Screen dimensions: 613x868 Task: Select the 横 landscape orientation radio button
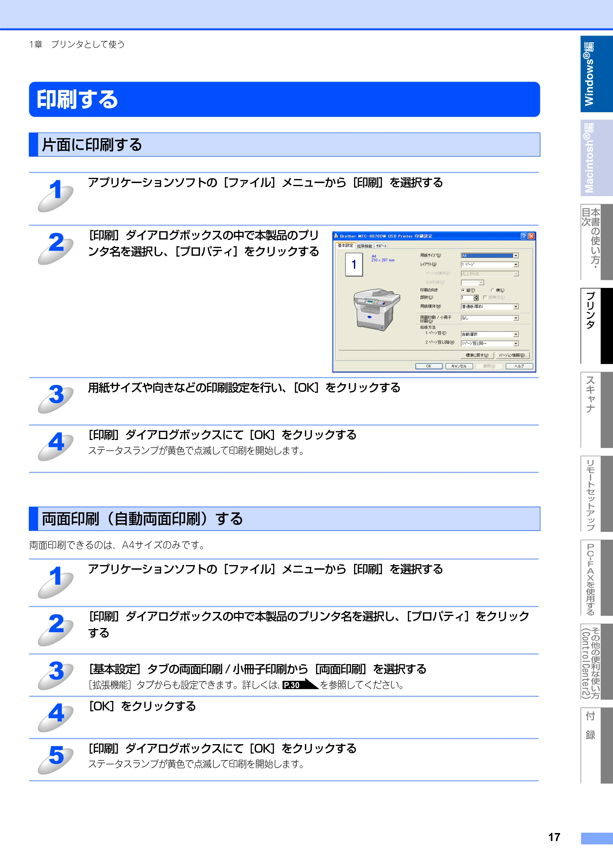pyautogui.click(x=493, y=290)
